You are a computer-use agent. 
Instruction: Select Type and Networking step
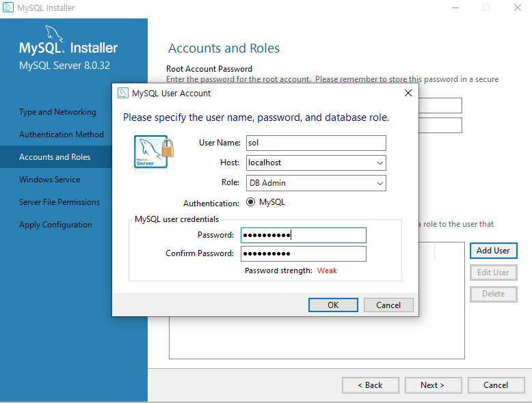point(57,112)
